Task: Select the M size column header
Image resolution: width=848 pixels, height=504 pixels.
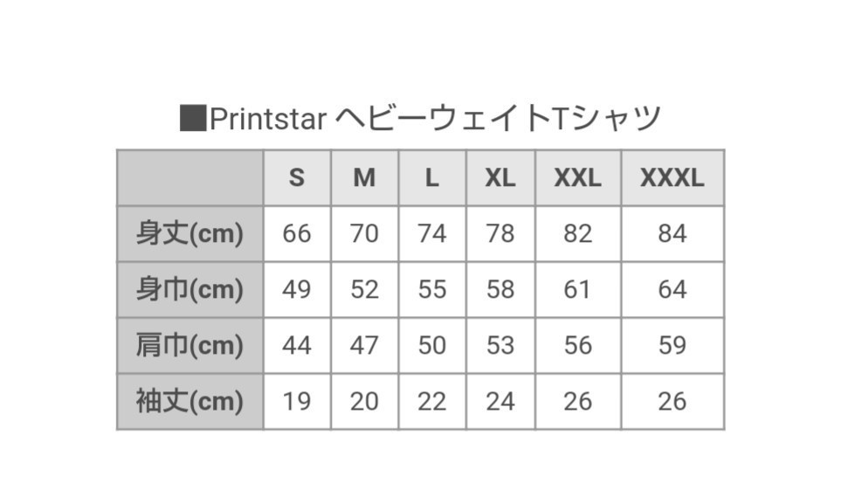Action: [364, 178]
